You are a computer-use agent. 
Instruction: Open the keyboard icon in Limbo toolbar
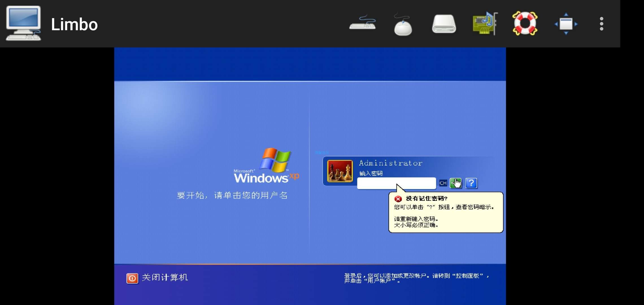point(362,22)
